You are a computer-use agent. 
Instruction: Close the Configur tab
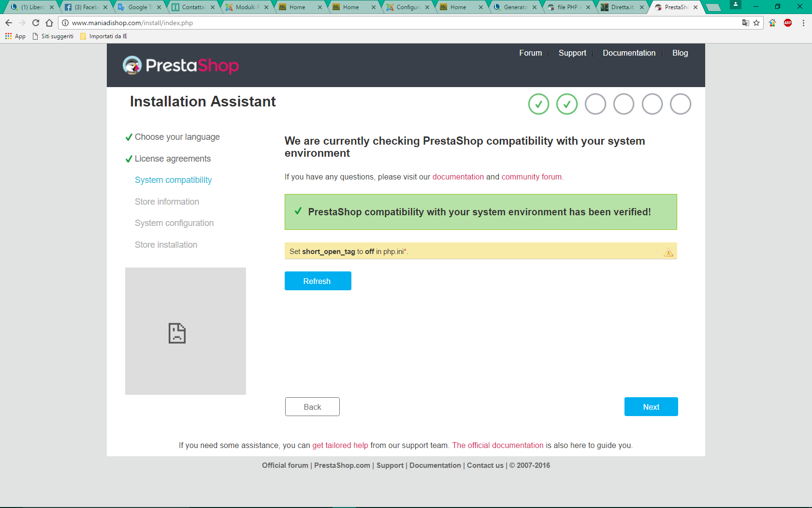(x=427, y=7)
